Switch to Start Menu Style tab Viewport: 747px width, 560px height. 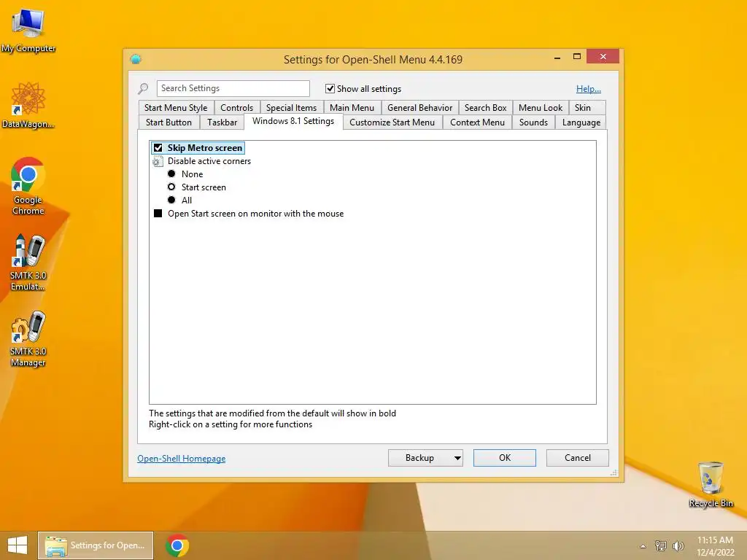(x=176, y=108)
